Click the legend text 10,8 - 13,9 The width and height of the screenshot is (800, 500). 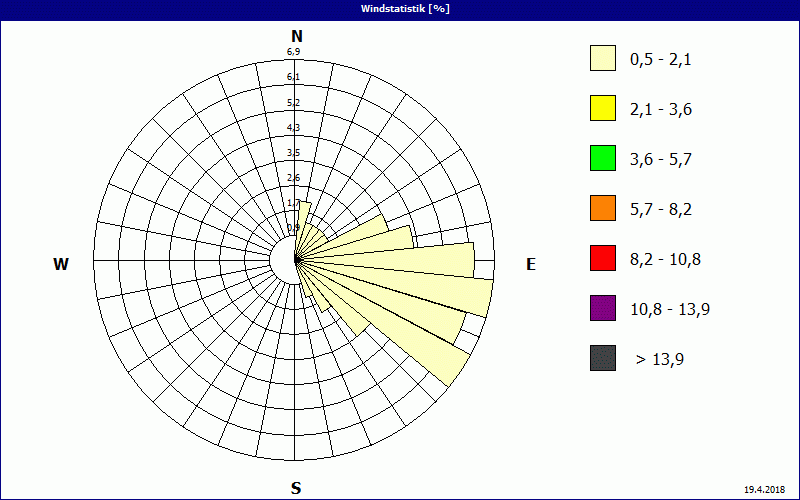coord(670,310)
